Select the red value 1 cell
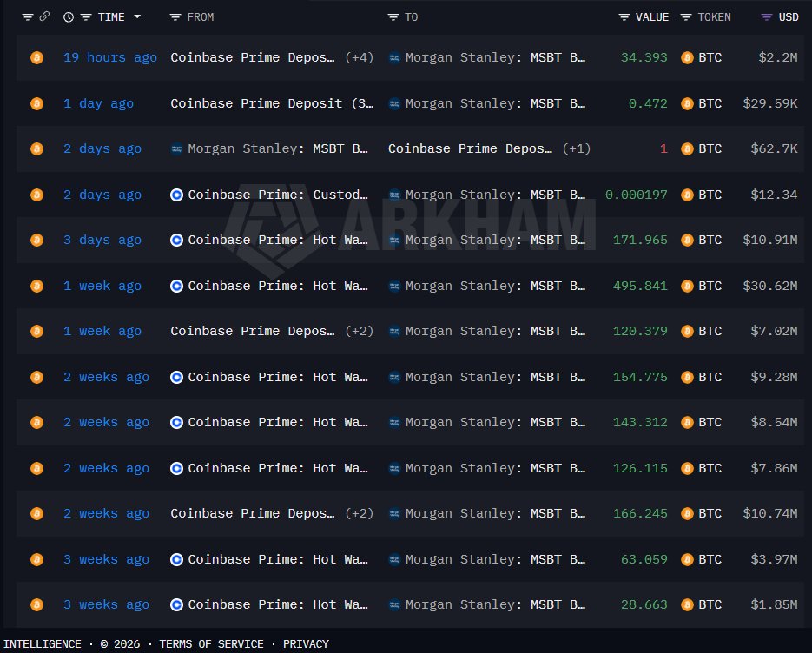The image size is (812, 653). click(663, 149)
